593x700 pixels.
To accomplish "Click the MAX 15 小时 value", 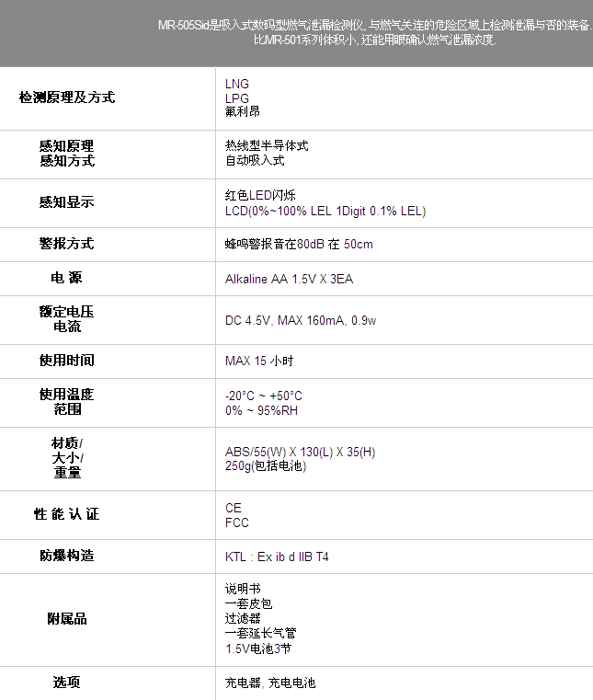I will (259, 361).
